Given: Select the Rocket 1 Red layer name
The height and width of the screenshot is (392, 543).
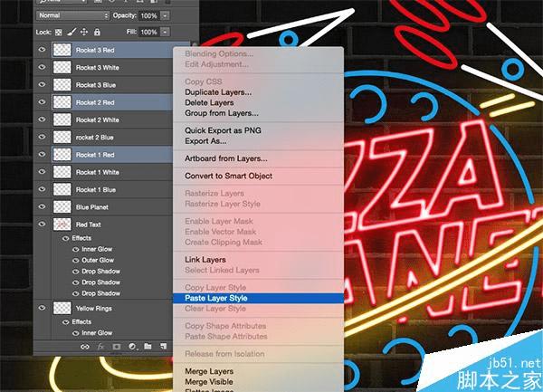Looking at the screenshot, I should point(95,155).
